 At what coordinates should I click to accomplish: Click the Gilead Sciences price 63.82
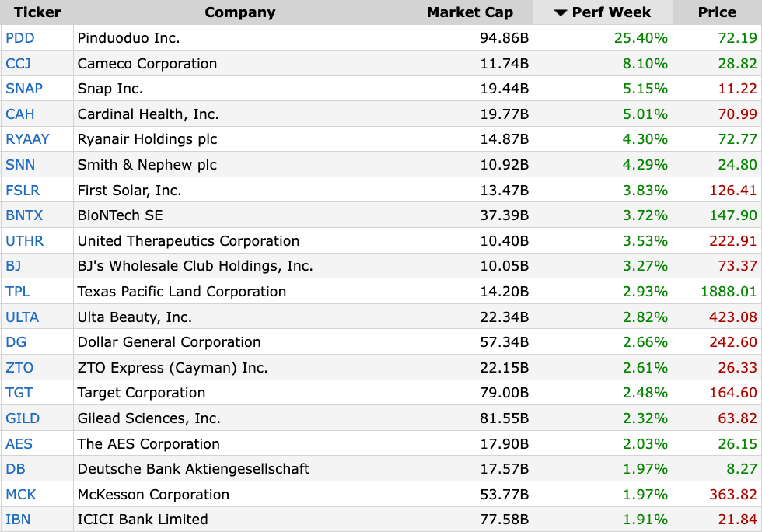point(737,418)
